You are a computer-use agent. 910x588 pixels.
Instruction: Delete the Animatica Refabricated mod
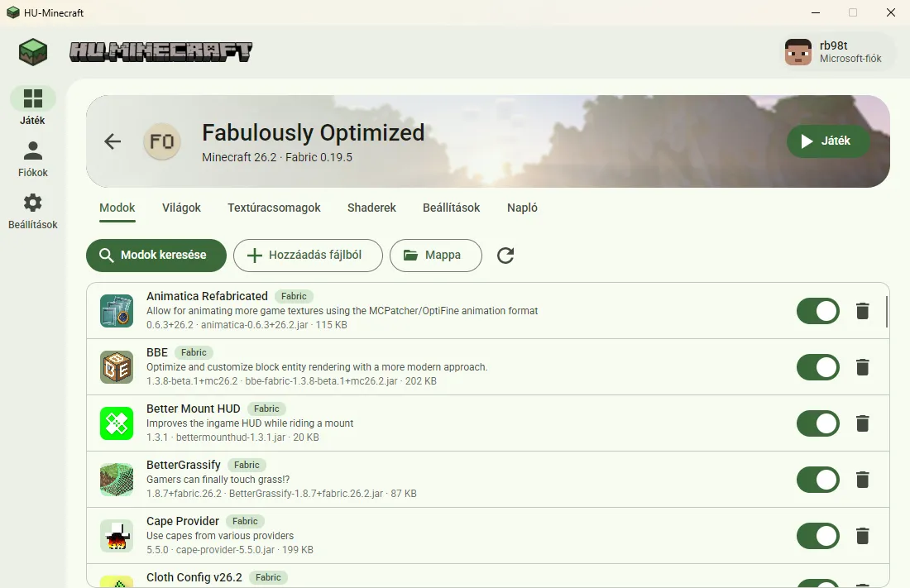(862, 311)
